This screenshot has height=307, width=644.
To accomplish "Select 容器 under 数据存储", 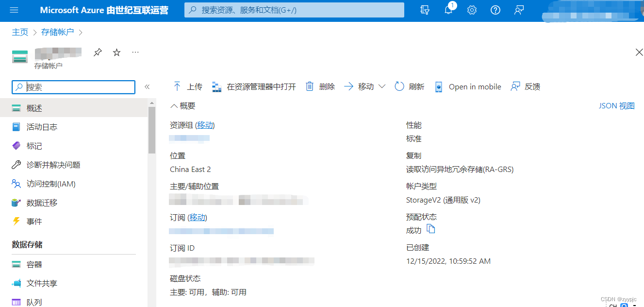I will coord(74,264).
